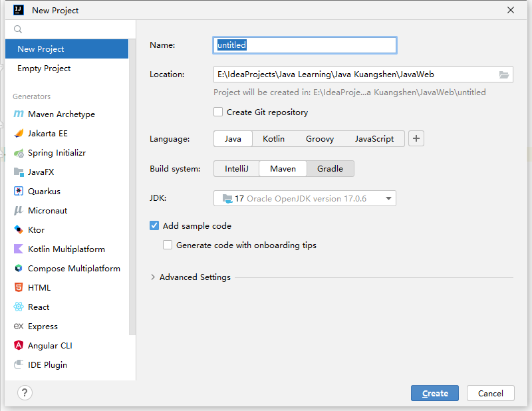This screenshot has width=532, height=411.
Task: Click the HTML5 shield icon
Action: [19, 287]
